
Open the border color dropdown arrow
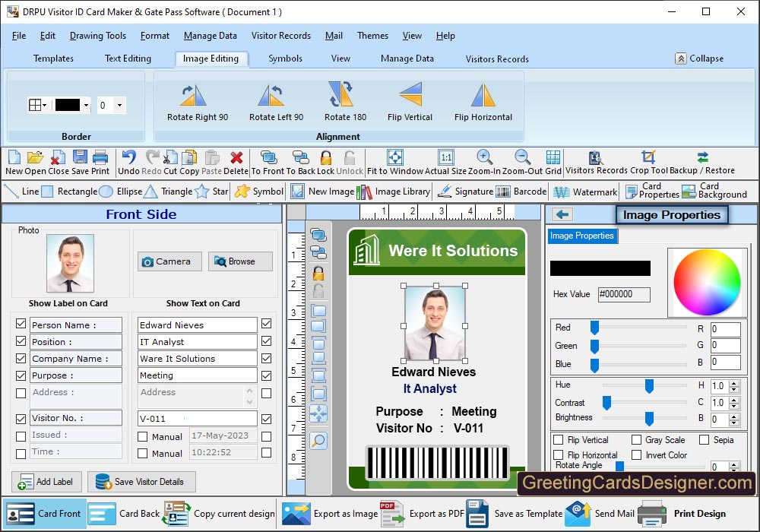[86, 105]
